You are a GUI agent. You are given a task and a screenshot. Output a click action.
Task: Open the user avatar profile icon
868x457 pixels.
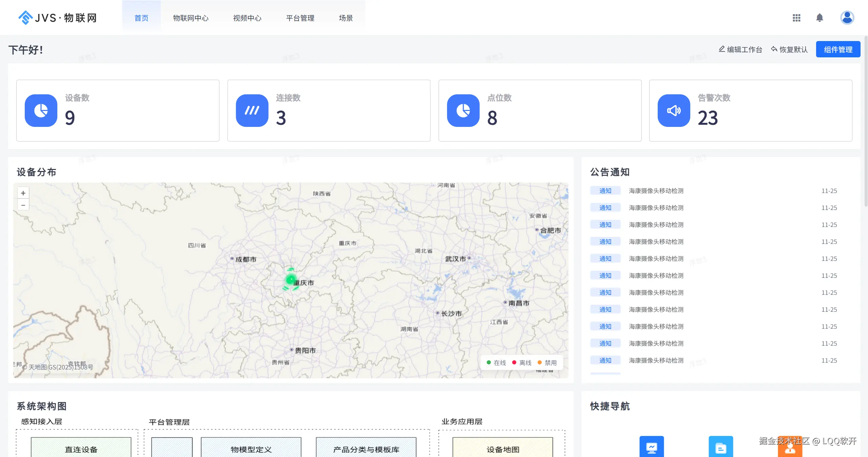coord(847,18)
